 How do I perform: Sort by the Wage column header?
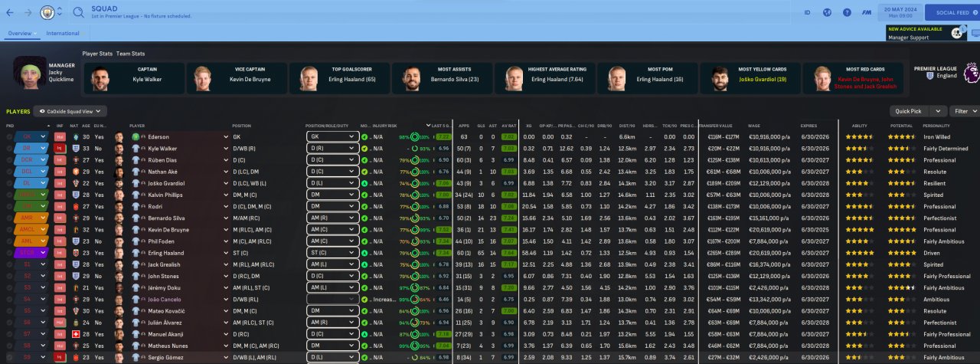pyautogui.click(x=754, y=126)
